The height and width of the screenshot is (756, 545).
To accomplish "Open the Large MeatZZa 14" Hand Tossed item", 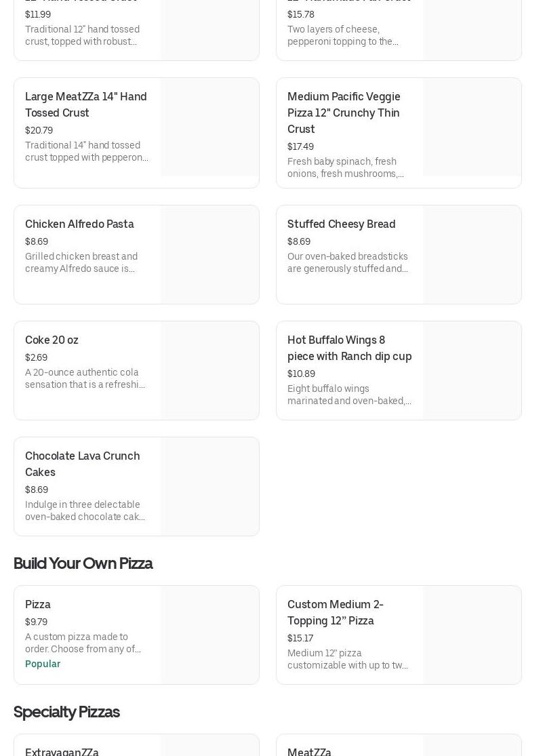I will click(86, 104).
